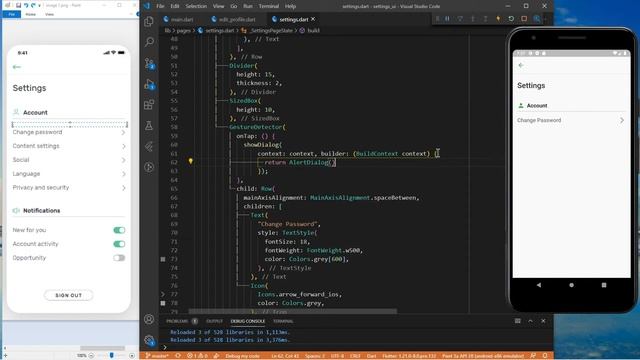Click the pages breadcrumb folder

click(183, 31)
